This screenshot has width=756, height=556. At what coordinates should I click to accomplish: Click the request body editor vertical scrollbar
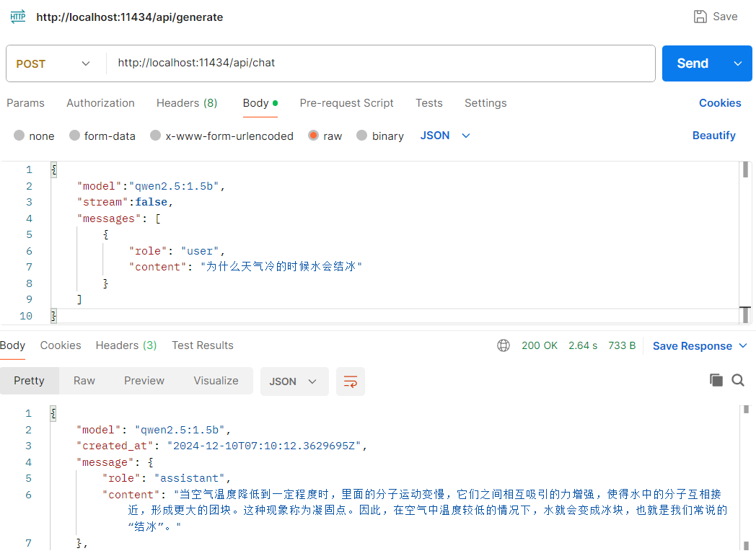coord(745,242)
